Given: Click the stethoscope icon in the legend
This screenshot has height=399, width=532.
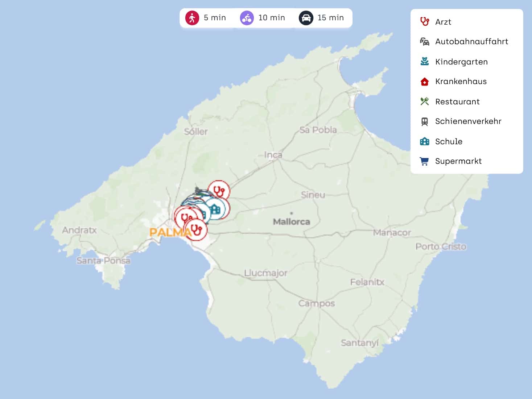Looking at the screenshot, I should pyautogui.click(x=424, y=22).
